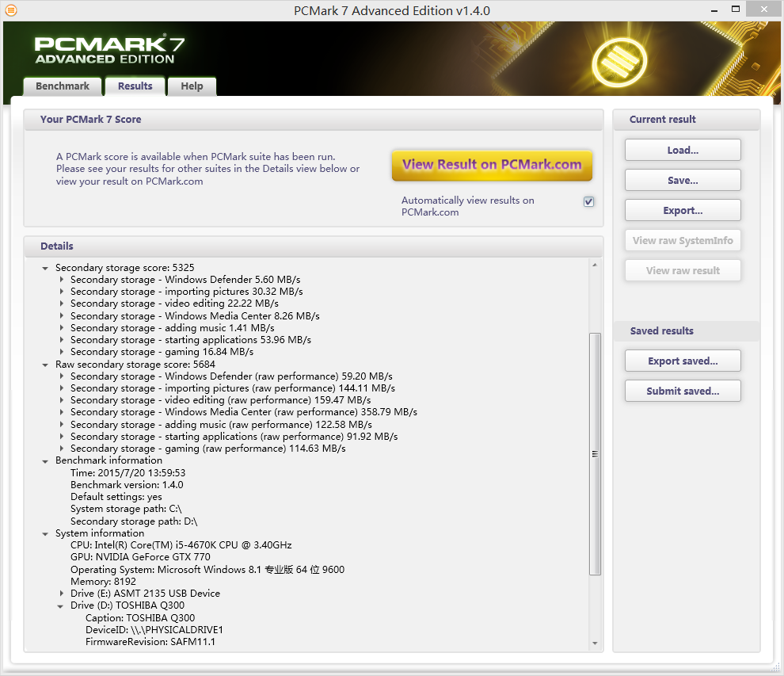
Task: Switch to the Benchmark tab
Action: click(x=63, y=86)
